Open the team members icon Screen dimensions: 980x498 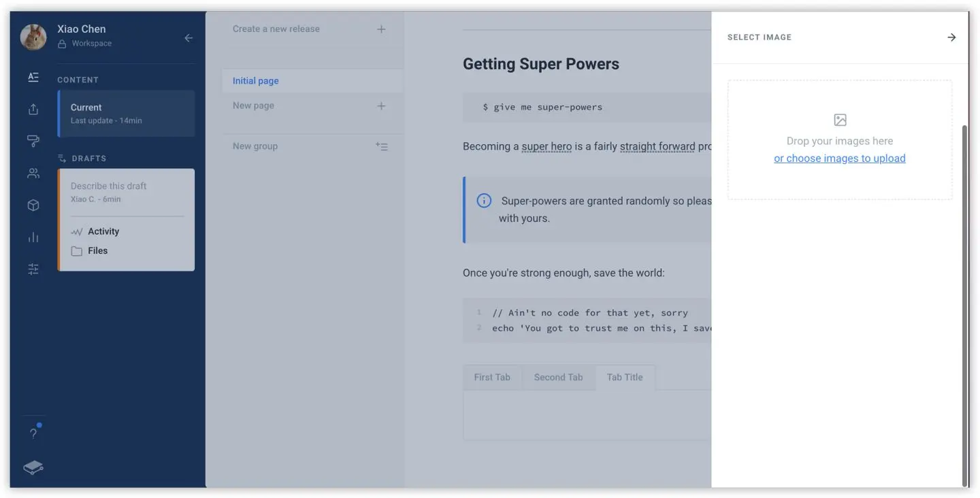[33, 173]
